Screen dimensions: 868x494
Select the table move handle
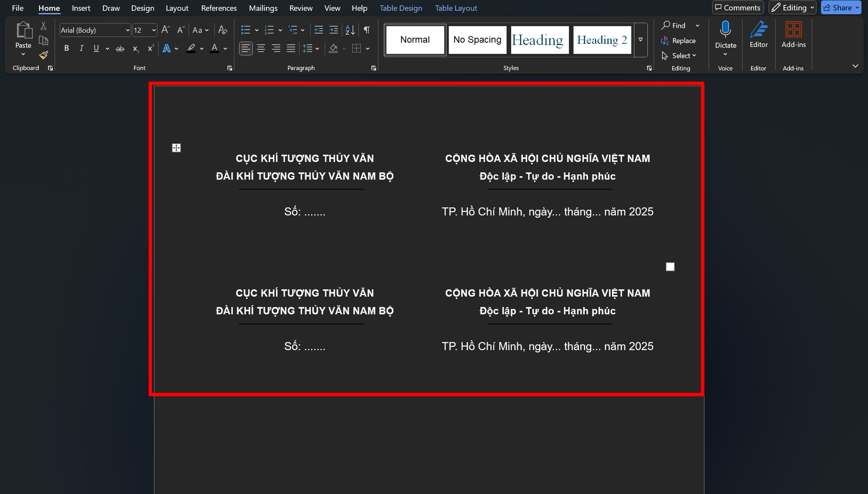pos(176,148)
